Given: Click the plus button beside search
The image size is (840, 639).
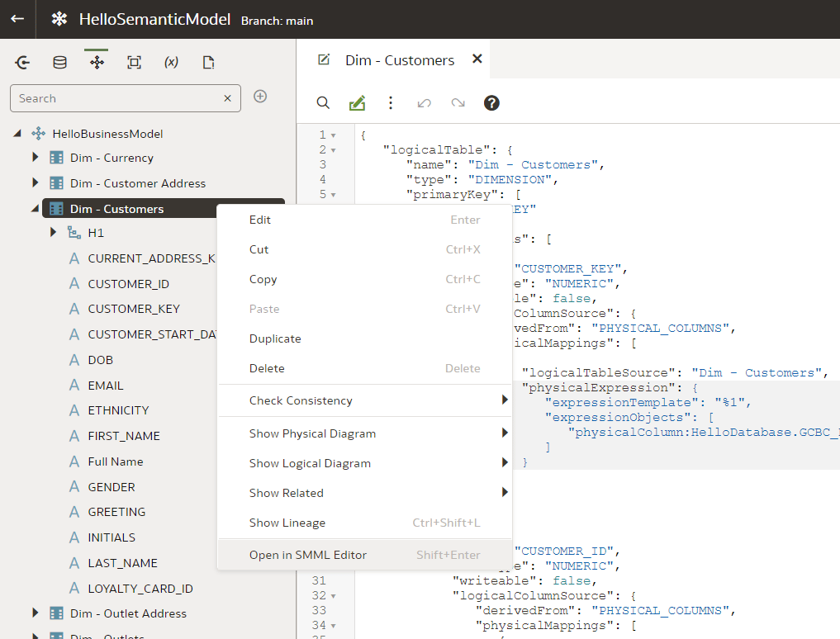Looking at the screenshot, I should [260, 97].
